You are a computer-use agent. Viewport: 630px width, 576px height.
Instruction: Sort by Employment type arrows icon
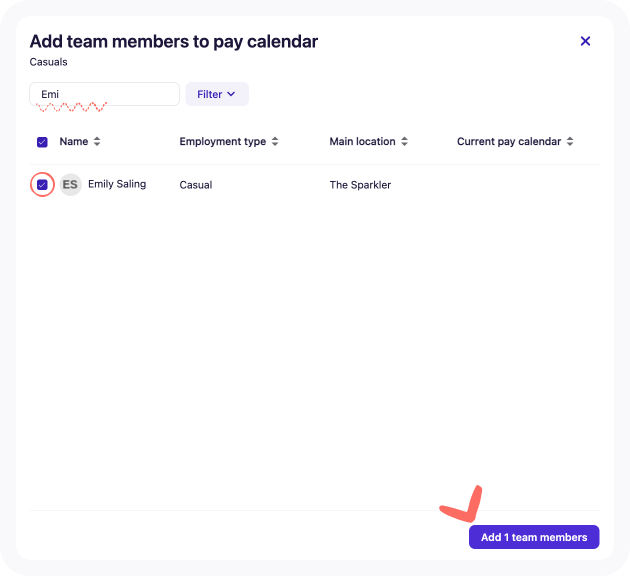point(275,141)
